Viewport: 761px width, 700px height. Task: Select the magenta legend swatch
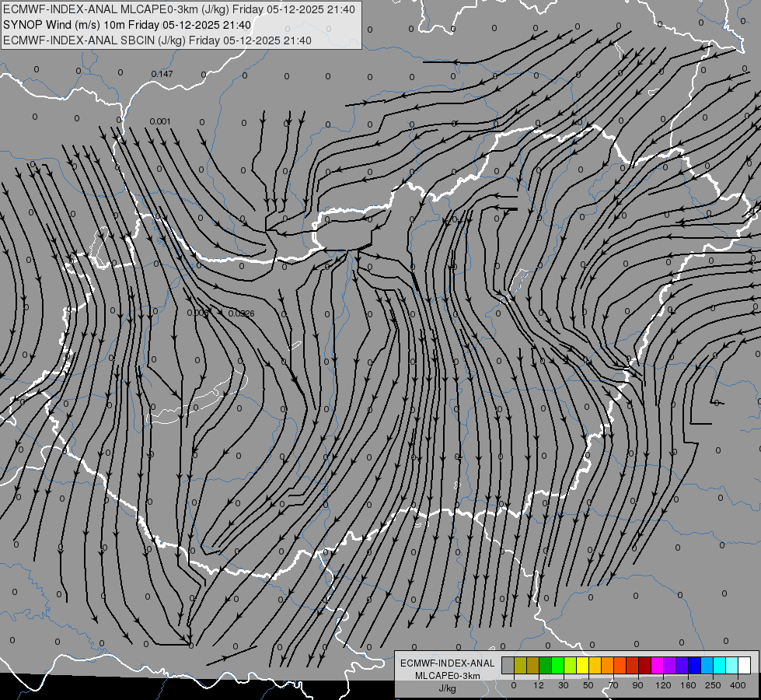[x=658, y=666]
